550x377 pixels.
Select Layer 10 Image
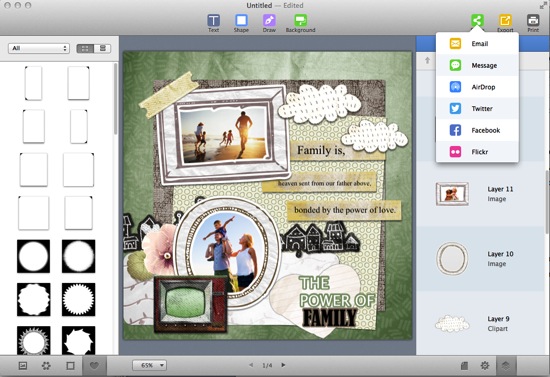coord(481,258)
